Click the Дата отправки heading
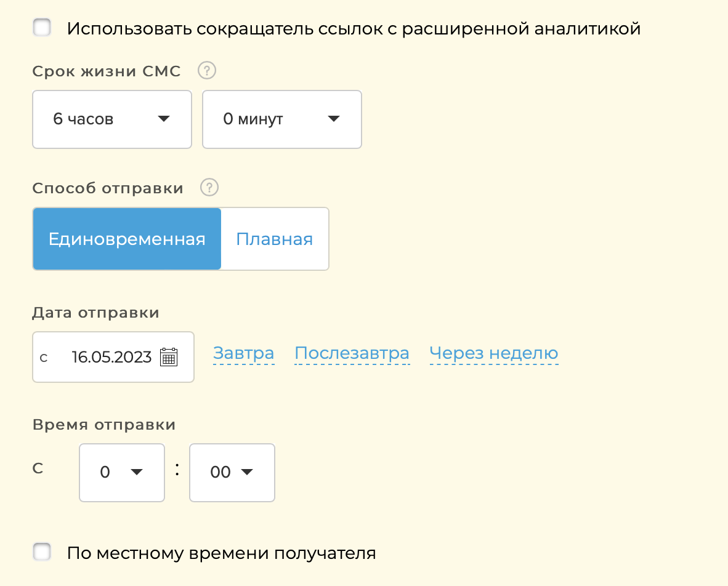Image resolution: width=728 pixels, height=586 pixels. (x=95, y=313)
